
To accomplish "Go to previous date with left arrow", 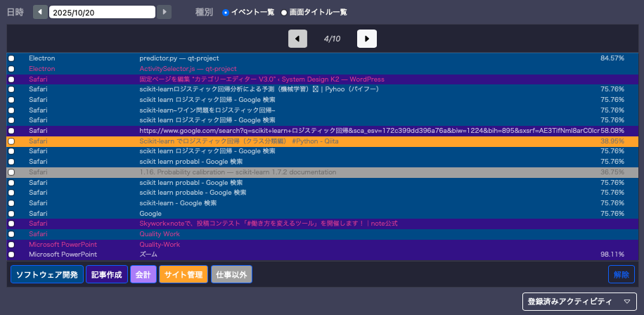I will [40, 12].
